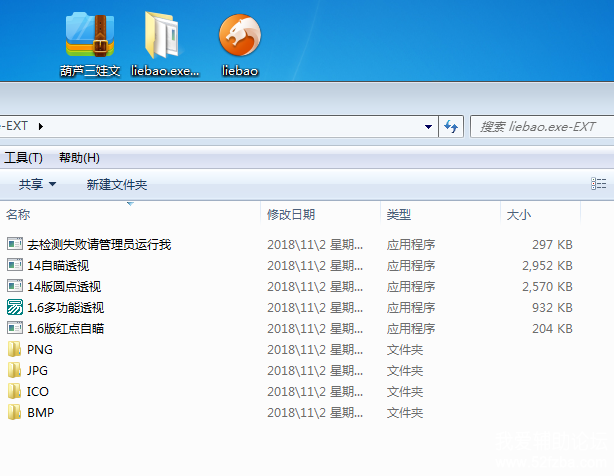Expand the breadcrumb arrow after EXT
The width and height of the screenshot is (614, 476).
[x=41, y=126]
